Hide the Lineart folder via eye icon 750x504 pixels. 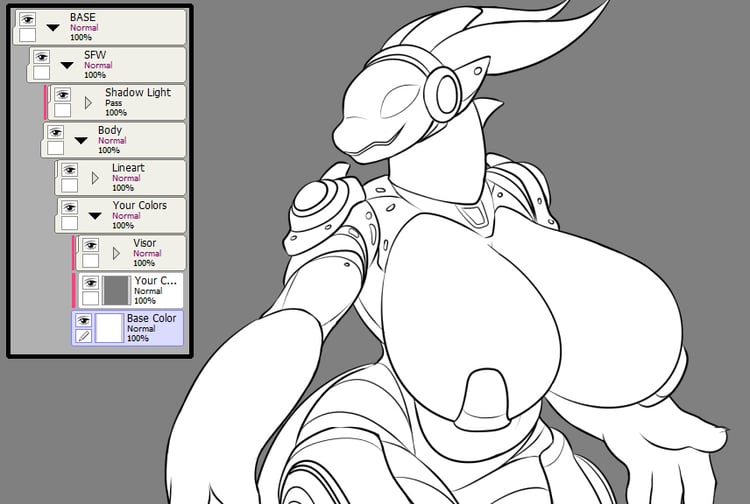tap(69, 170)
